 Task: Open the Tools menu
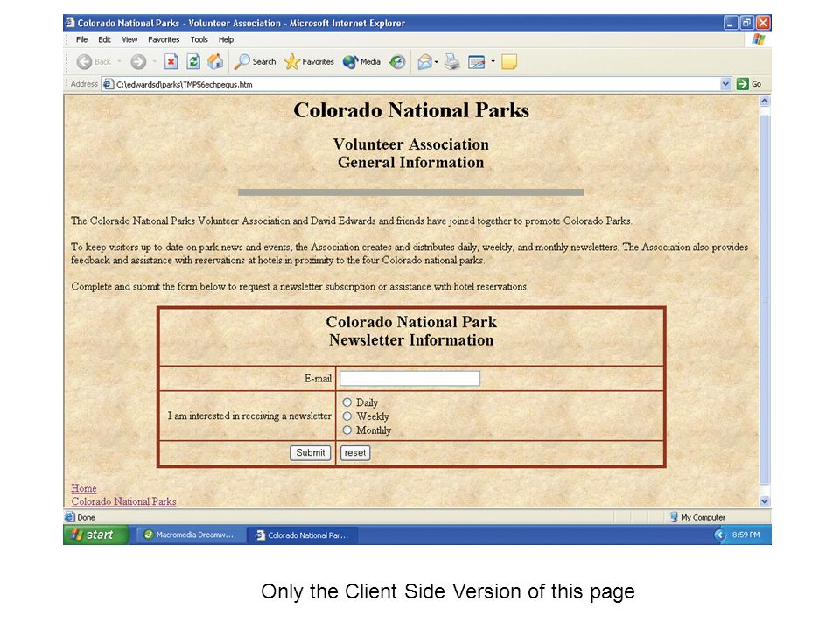click(x=199, y=39)
